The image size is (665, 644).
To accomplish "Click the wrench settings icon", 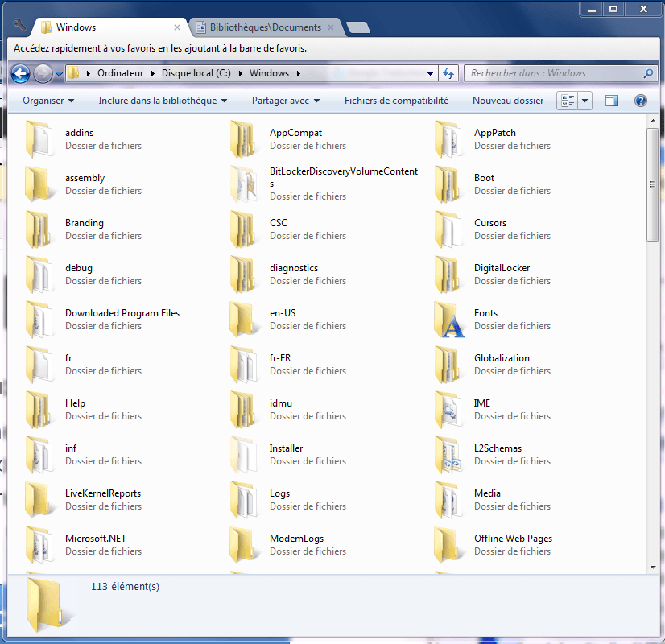I will (x=19, y=26).
